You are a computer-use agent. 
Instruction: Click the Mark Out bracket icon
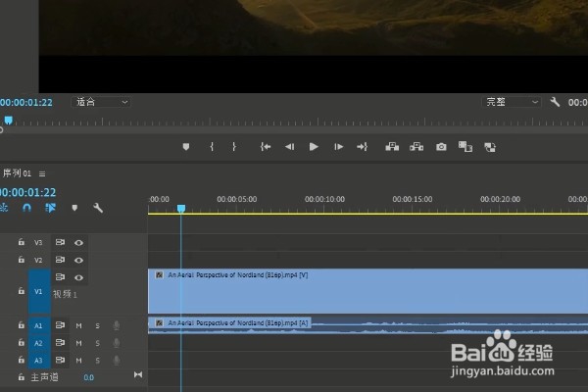click(x=234, y=147)
